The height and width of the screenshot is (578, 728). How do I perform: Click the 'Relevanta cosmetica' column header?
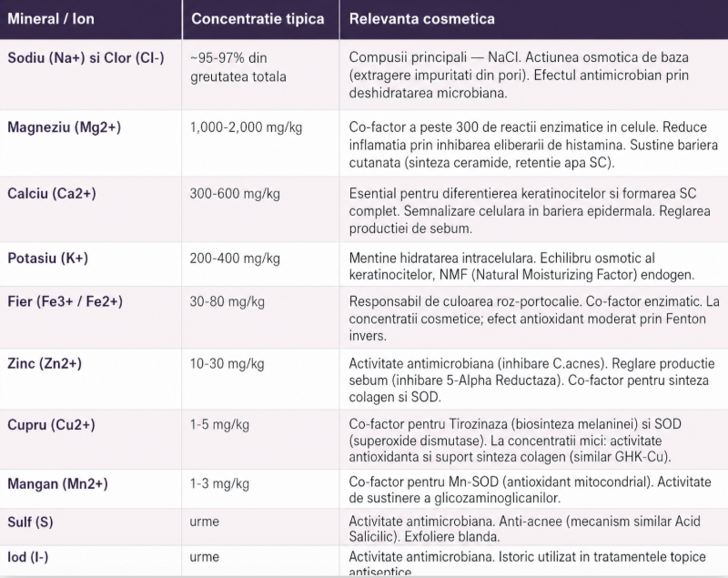pyautogui.click(x=420, y=19)
